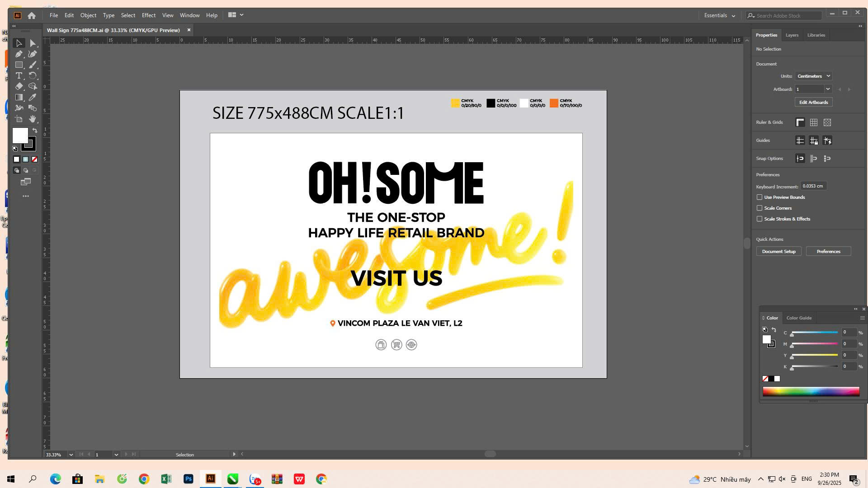
Task: Open the Essentials workspace switcher
Action: point(719,15)
